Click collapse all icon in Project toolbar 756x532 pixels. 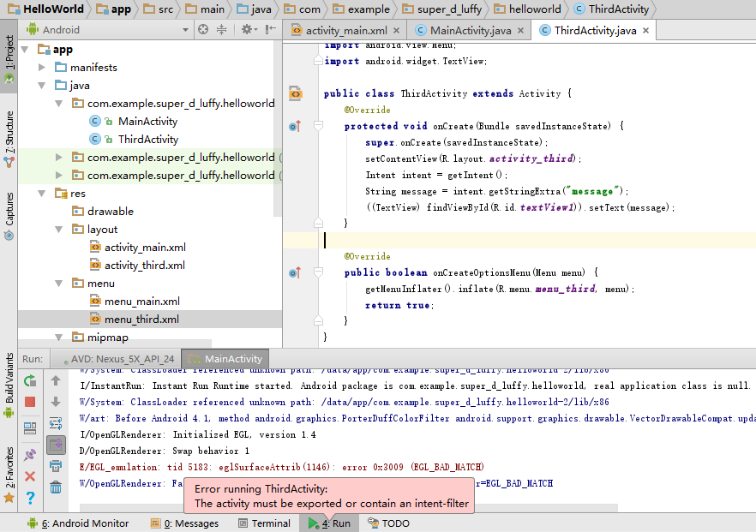click(x=221, y=29)
